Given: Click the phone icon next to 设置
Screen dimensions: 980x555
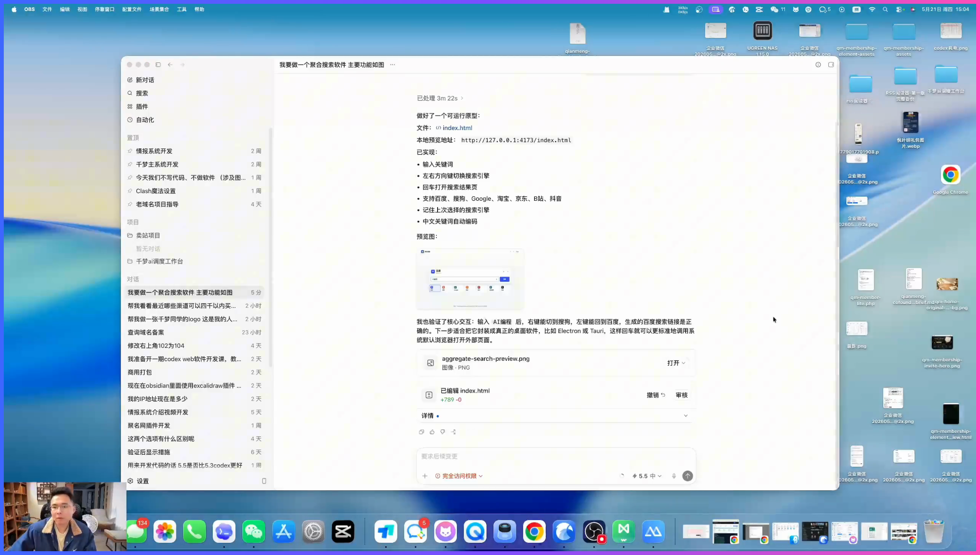Looking at the screenshot, I should pos(264,481).
